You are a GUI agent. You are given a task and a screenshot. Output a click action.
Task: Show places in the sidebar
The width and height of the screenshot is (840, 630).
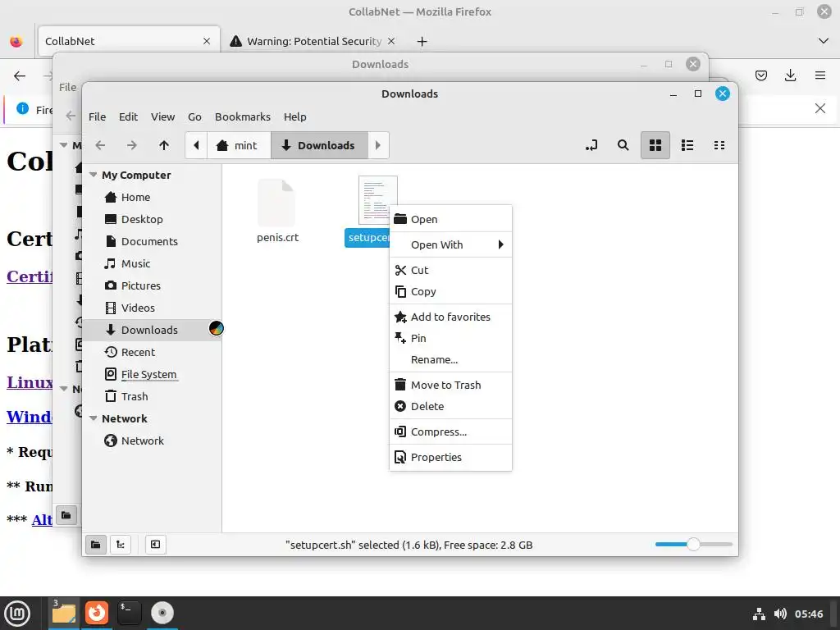[96, 545]
